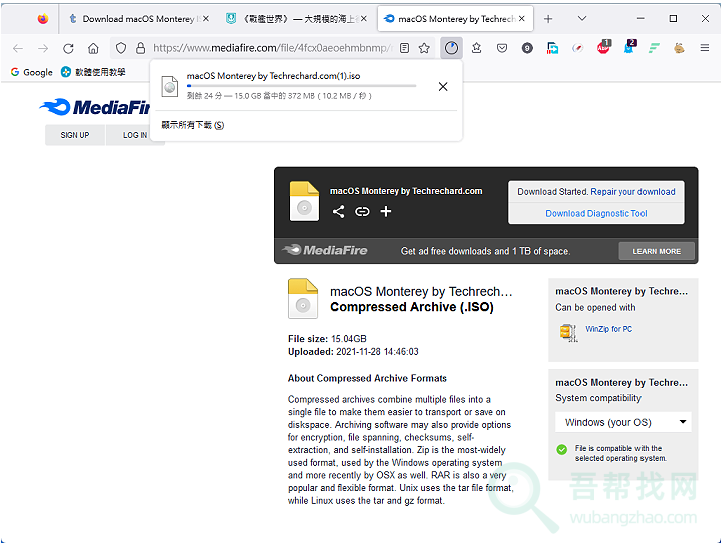Click the green compatibility check icon
725x550 pixels.
[x=561, y=449]
